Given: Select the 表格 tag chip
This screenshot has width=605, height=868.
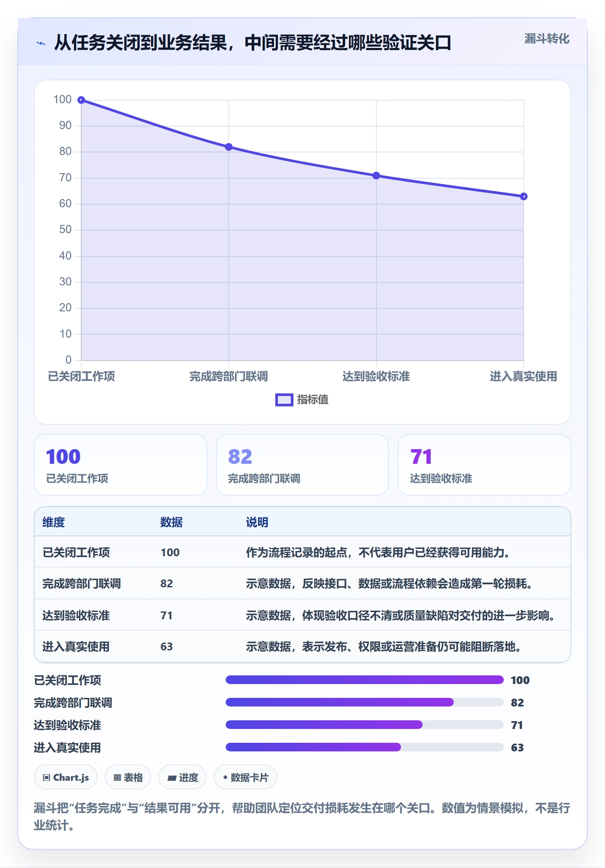Looking at the screenshot, I should click(128, 777).
